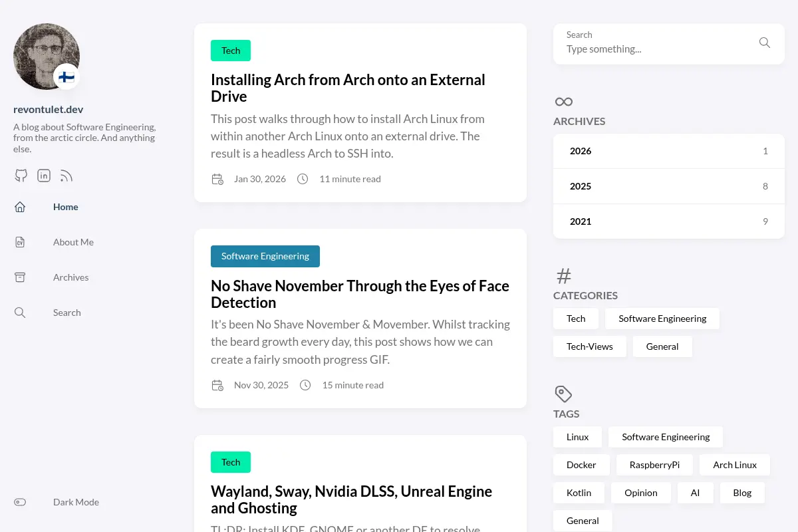The width and height of the screenshot is (798, 532).
Task: Select the Linux tag
Action: pyautogui.click(x=577, y=437)
